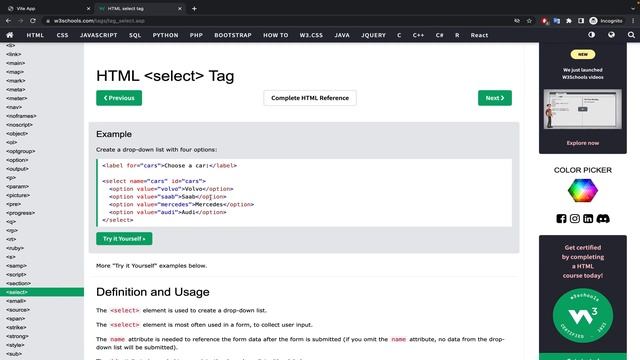Go to the W3Schools home icon

click(x=9, y=35)
